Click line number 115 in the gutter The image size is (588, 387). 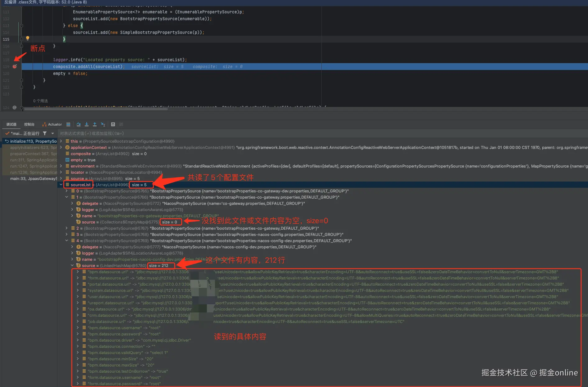6,39
